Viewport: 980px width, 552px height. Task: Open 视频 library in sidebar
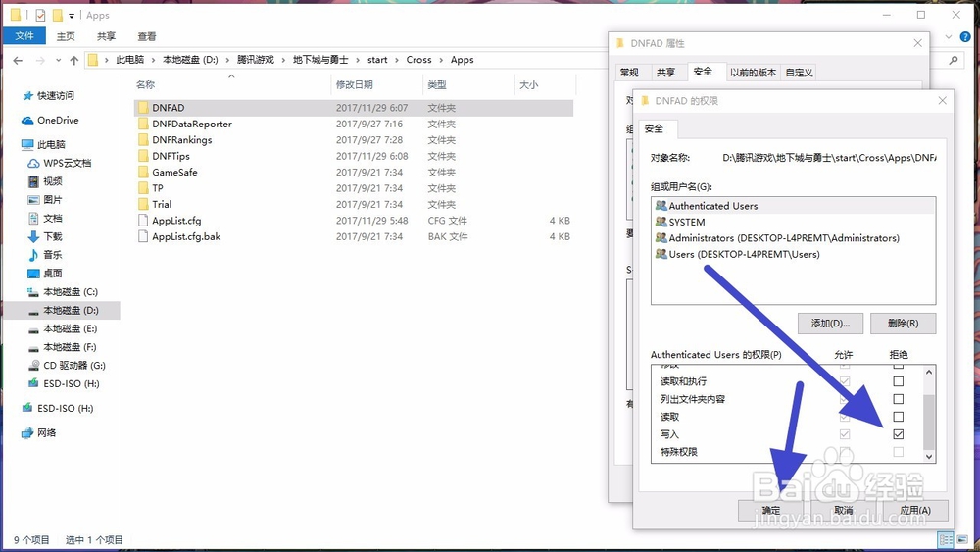[x=46, y=181]
